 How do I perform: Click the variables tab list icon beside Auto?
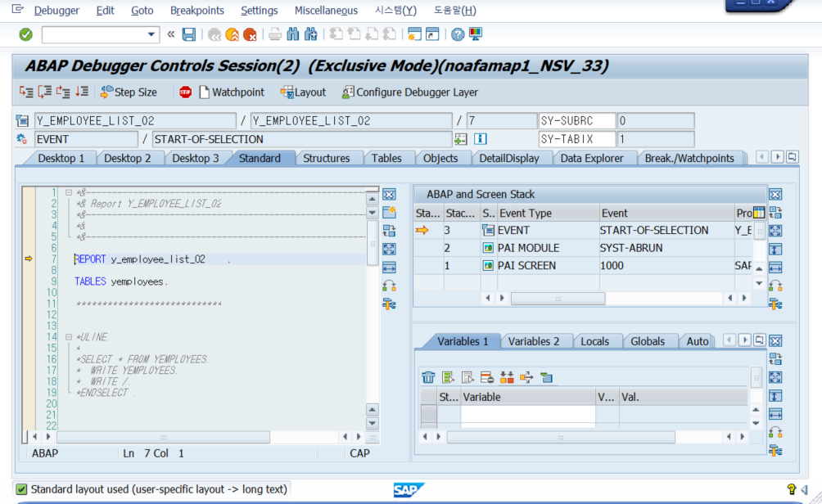tap(759, 340)
